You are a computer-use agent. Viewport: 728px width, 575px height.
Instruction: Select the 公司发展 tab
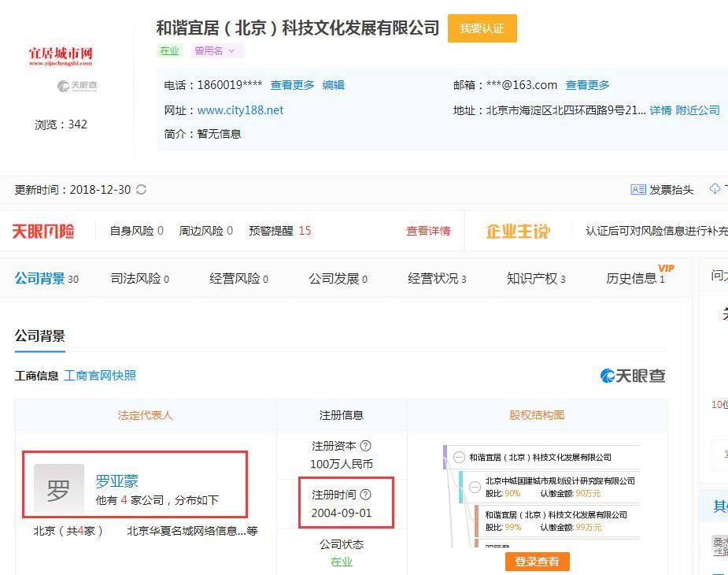click(338, 278)
